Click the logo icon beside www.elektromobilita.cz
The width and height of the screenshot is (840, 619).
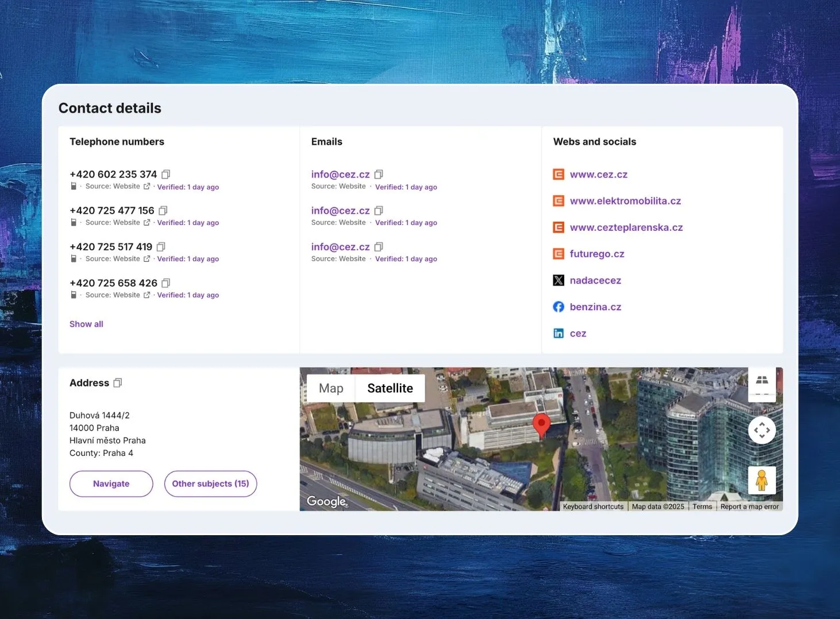click(558, 200)
